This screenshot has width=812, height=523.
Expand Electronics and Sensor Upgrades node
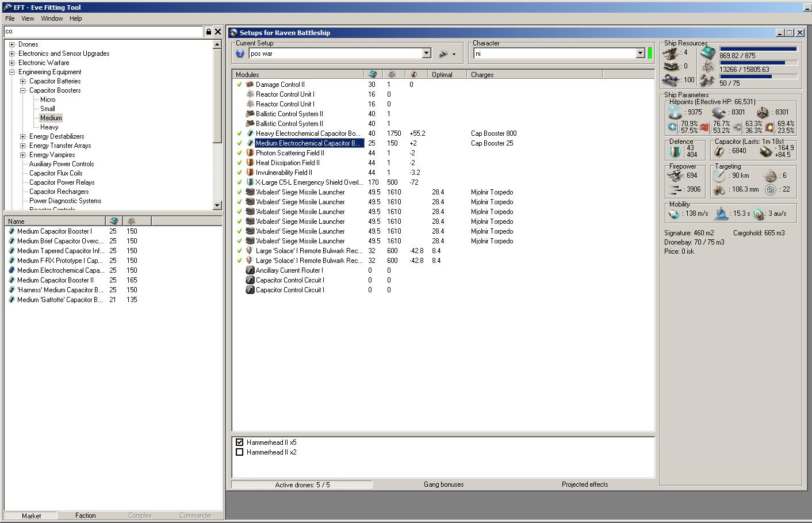click(12, 54)
